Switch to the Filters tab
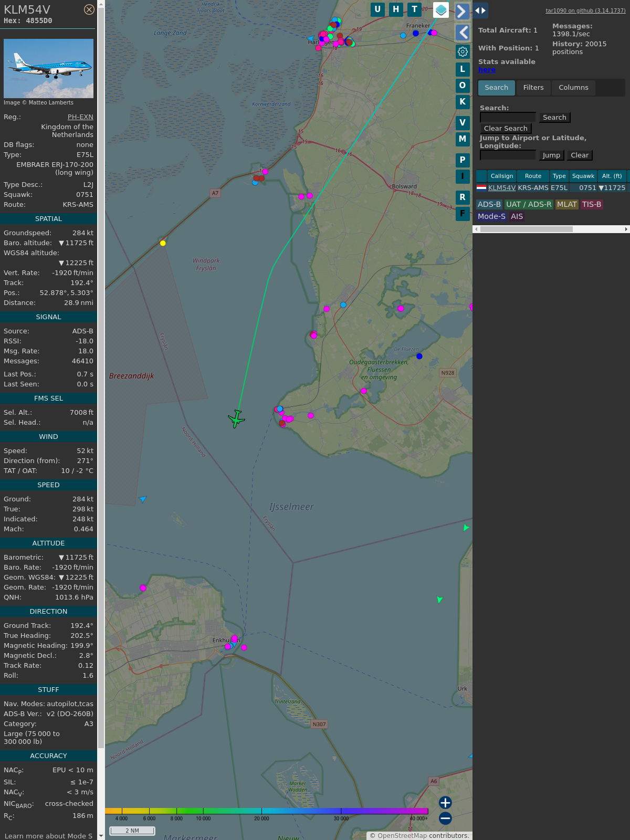The height and width of the screenshot is (840, 630). point(533,88)
